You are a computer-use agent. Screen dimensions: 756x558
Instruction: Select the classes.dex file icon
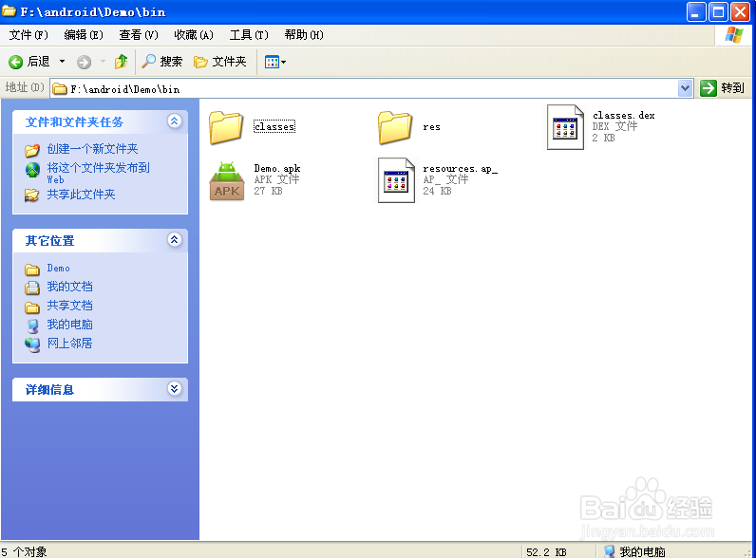coord(565,127)
